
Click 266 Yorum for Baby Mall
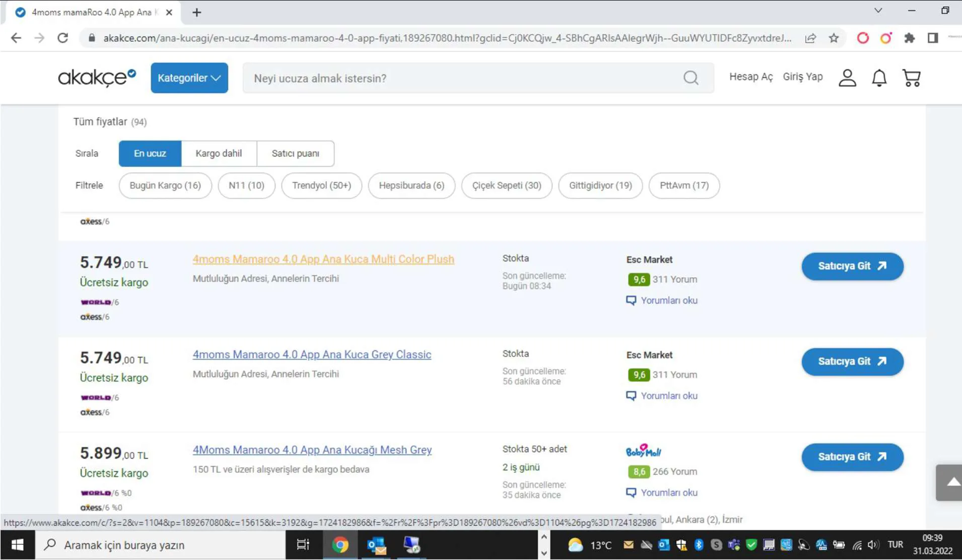coord(675,471)
